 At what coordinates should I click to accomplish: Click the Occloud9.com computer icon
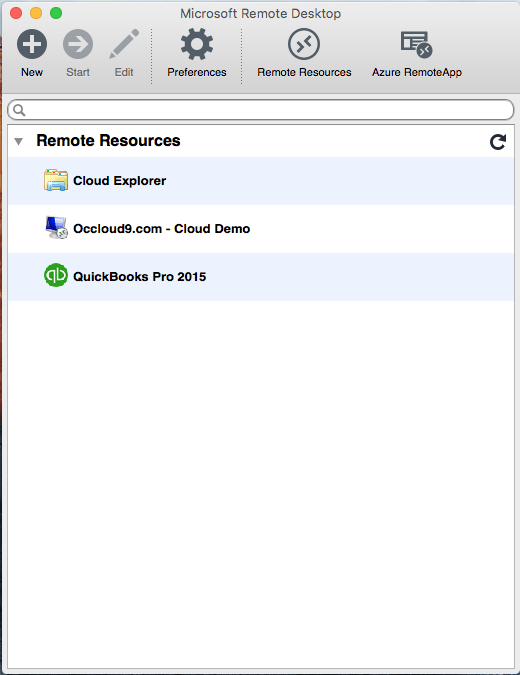click(x=56, y=228)
